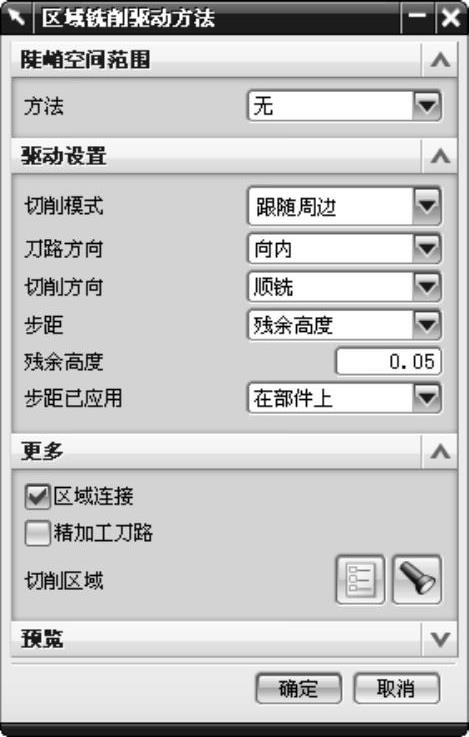469x737 pixels.
Task: Click the cutting area select/edit icon
Action: coord(360,580)
